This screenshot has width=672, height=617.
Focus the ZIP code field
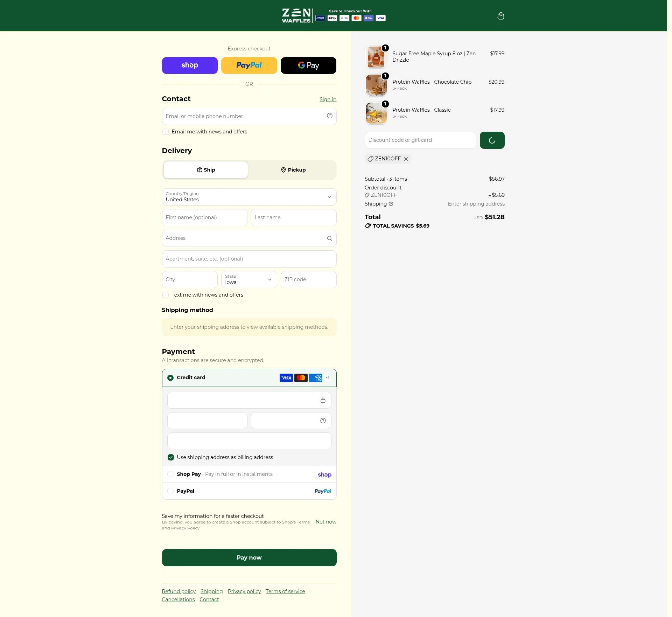[308, 279]
